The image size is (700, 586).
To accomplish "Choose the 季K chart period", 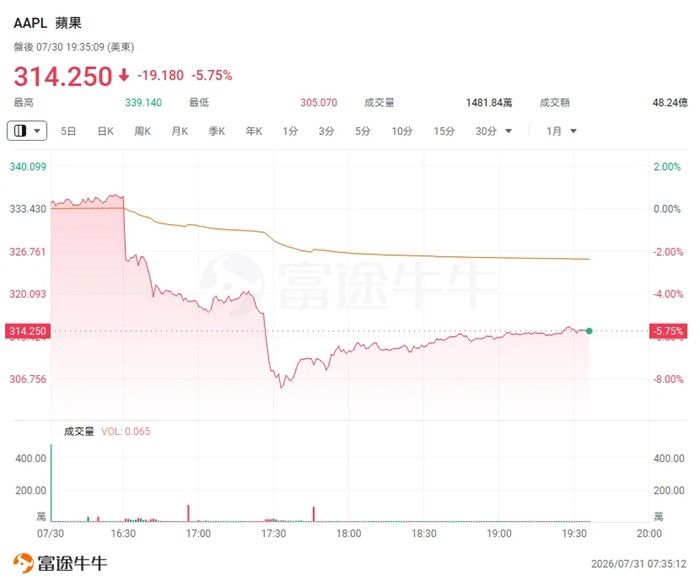I will (x=217, y=131).
